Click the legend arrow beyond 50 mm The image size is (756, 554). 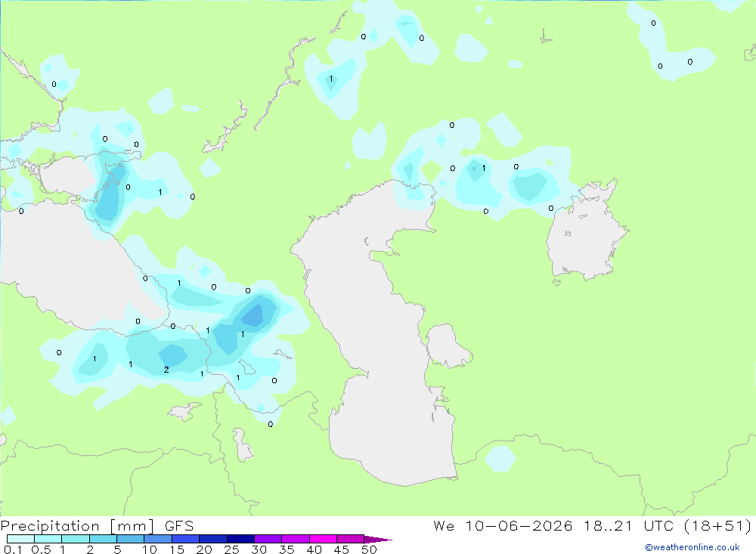pyautogui.click(x=378, y=540)
